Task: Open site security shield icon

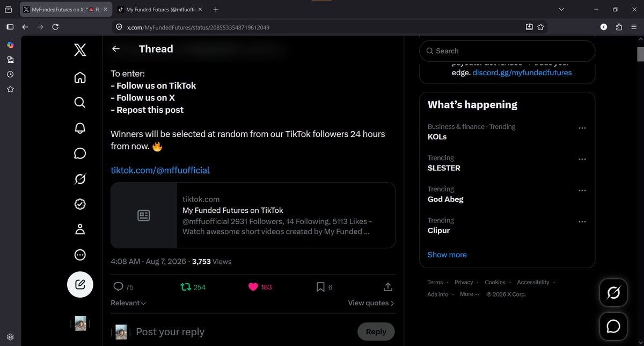Action: click(x=119, y=27)
